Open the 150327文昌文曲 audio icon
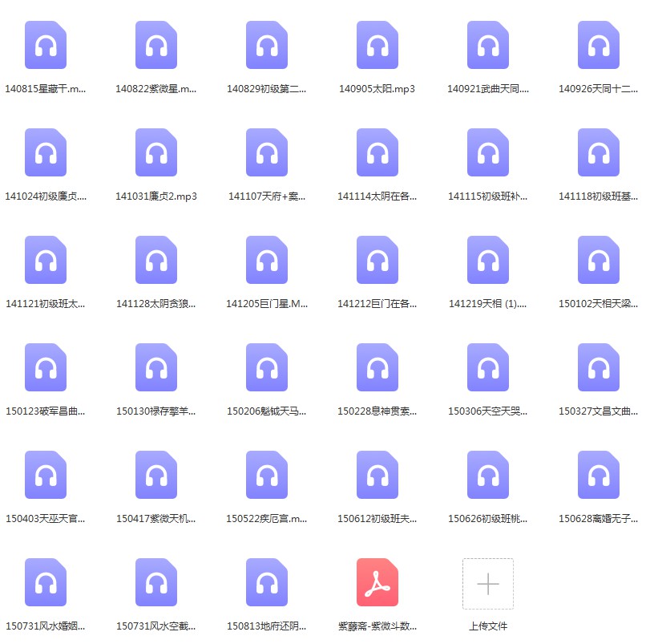 (599, 367)
